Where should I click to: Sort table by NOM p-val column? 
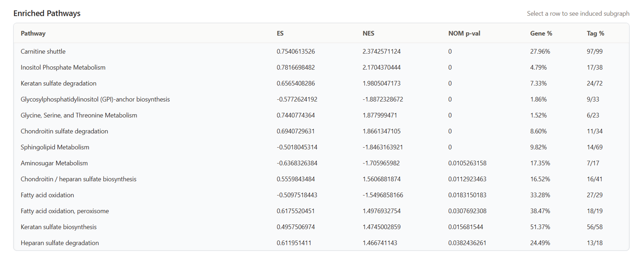point(464,33)
